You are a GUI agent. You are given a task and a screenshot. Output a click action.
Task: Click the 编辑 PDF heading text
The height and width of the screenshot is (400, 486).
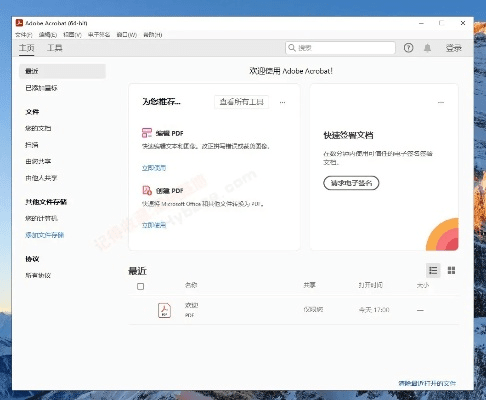169,133
